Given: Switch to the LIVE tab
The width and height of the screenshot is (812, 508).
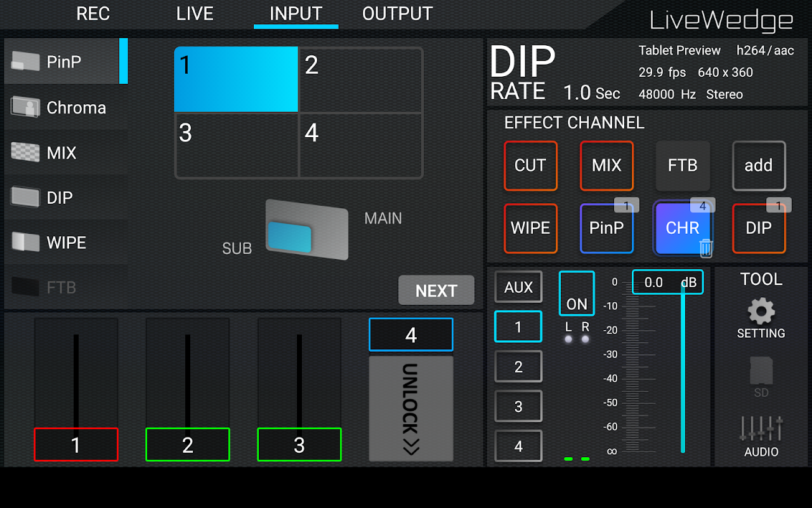Looking at the screenshot, I should [x=195, y=14].
